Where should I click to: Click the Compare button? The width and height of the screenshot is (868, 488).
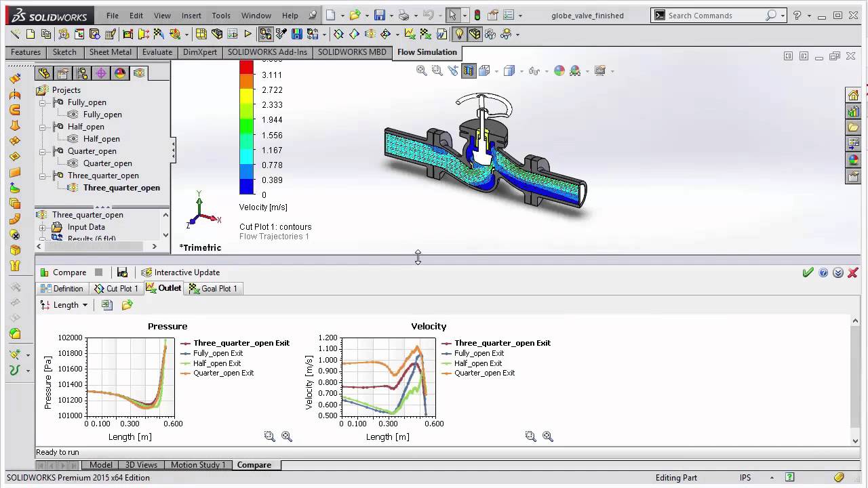click(63, 272)
